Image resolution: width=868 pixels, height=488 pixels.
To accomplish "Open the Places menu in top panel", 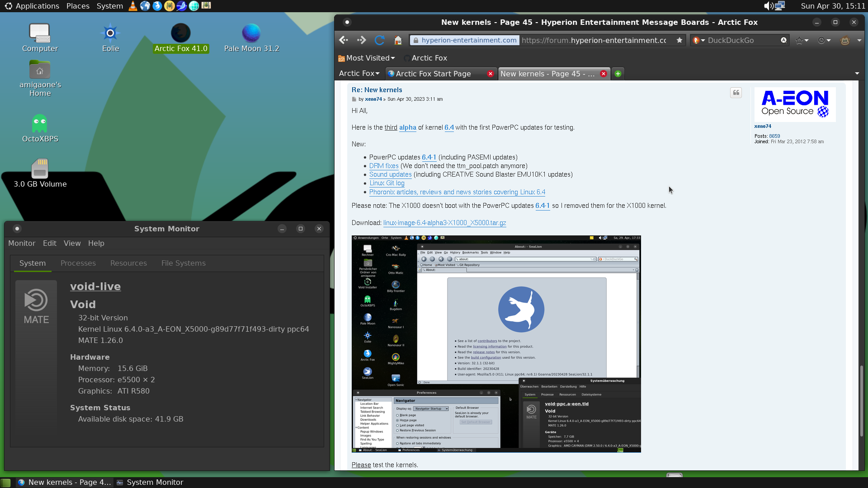I will pos(78,6).
